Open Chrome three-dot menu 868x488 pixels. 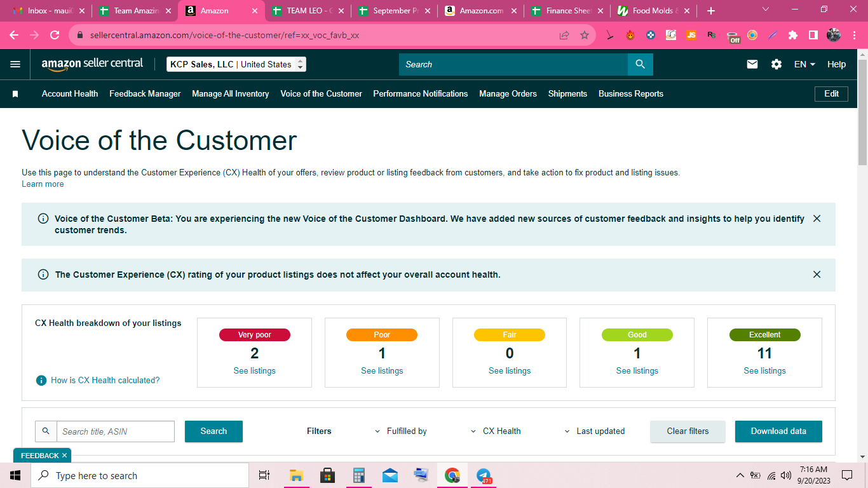pos(854,36)
